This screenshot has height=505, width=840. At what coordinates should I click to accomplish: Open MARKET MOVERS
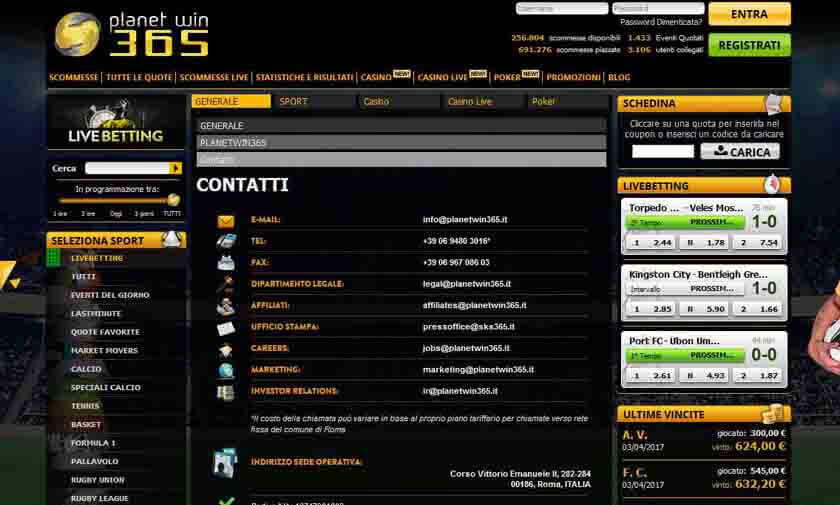[104, 350]
